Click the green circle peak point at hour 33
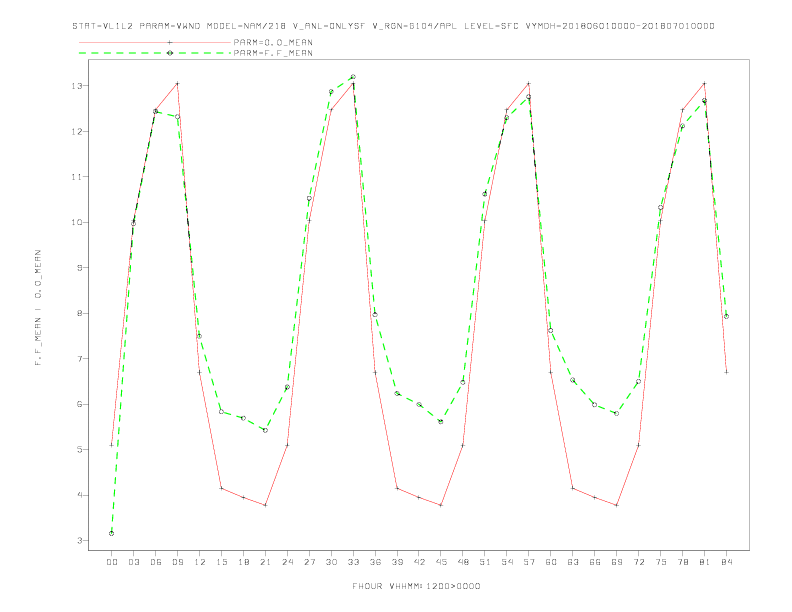Viewport: 792px width, 612px height. pos(353,77)
